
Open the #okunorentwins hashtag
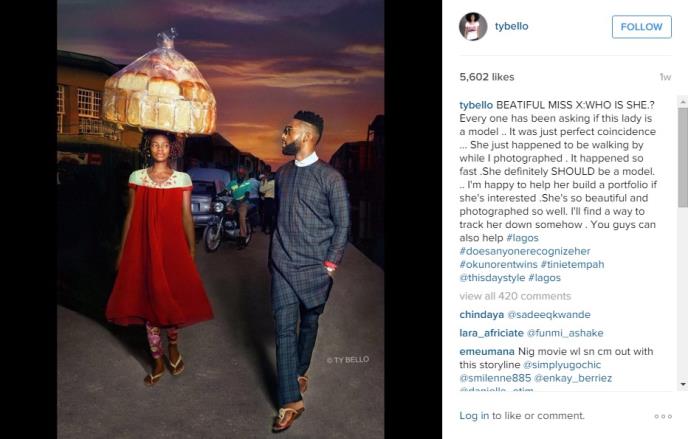pyautogui.click(x=498, y=264)
